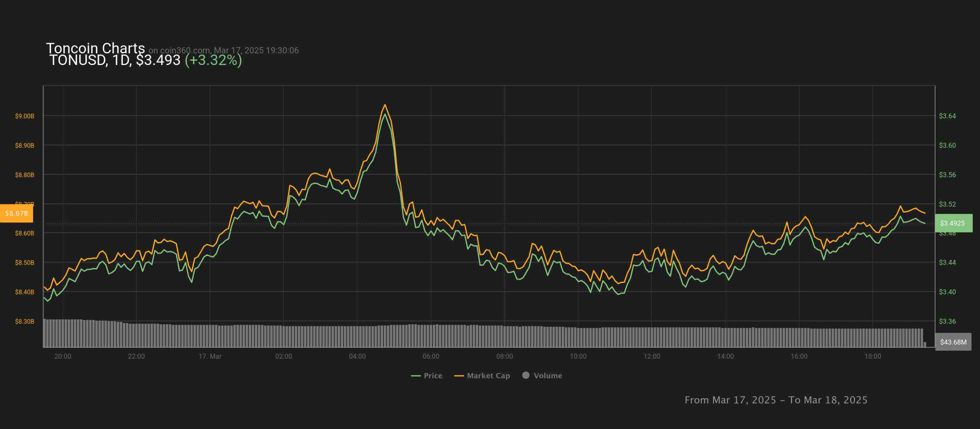
Task: Toggle the Volume series legend
Action: [x=548, y=375]
